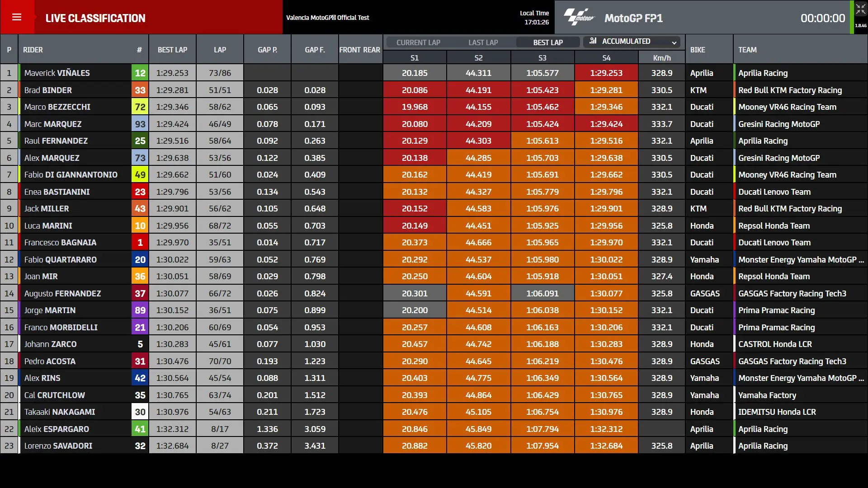
Task: Click the collapse fullscreen icon
Action: pos(860,9)
